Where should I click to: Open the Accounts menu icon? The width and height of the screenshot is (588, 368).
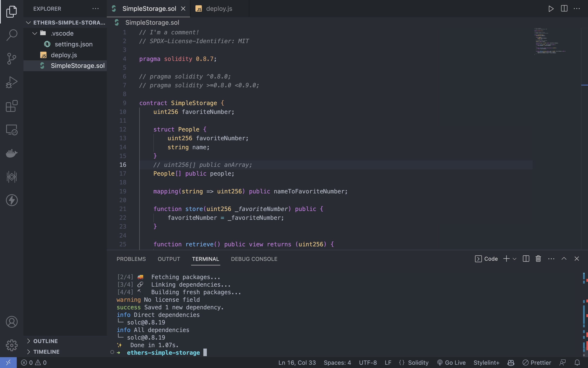tap(12, 322)
